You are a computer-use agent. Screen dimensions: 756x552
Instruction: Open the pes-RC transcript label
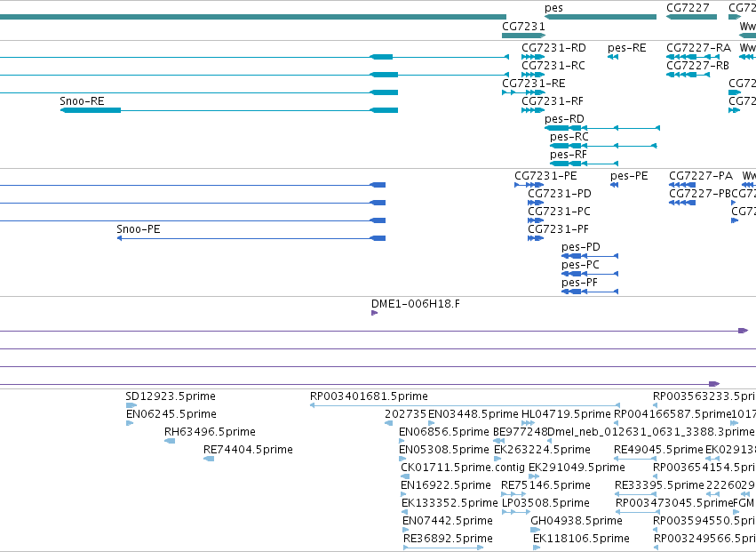click(569, 137)
